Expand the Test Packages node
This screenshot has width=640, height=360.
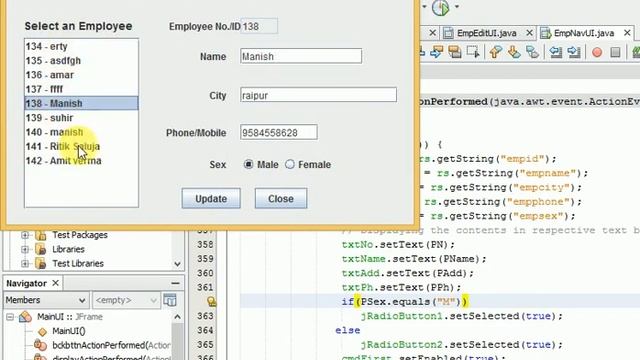[x=25, y=235]
